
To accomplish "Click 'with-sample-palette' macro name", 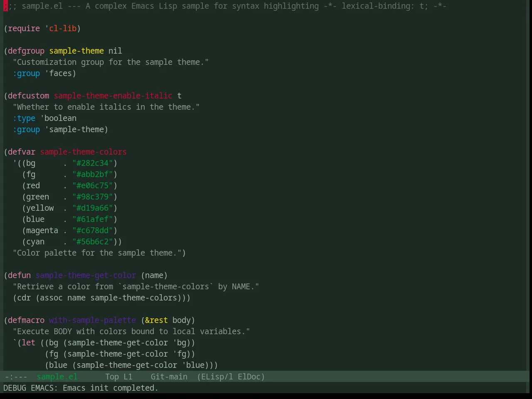I will pos(93,320).
